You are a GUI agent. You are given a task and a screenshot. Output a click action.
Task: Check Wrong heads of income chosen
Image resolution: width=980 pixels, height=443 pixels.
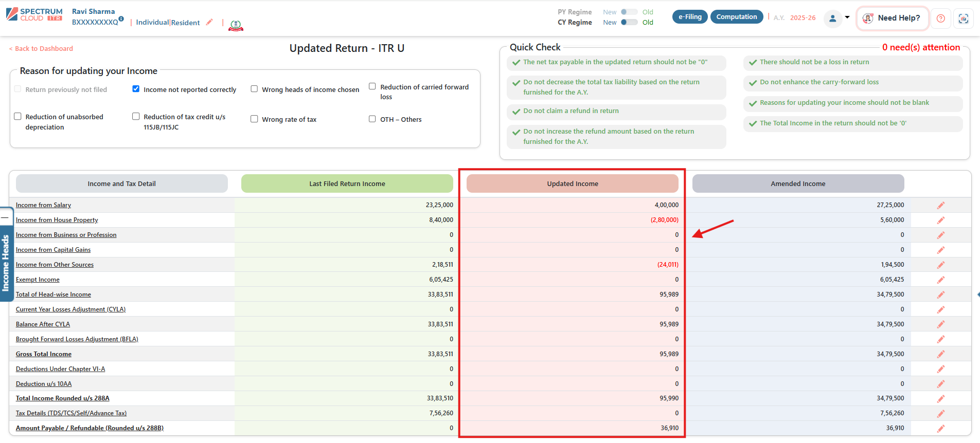[254, 88]
